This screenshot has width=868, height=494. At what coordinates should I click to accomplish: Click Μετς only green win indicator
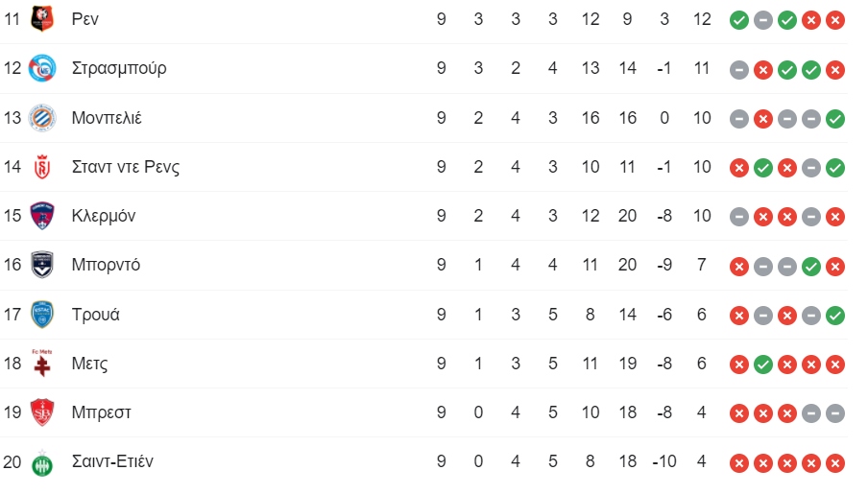(762, 365)
